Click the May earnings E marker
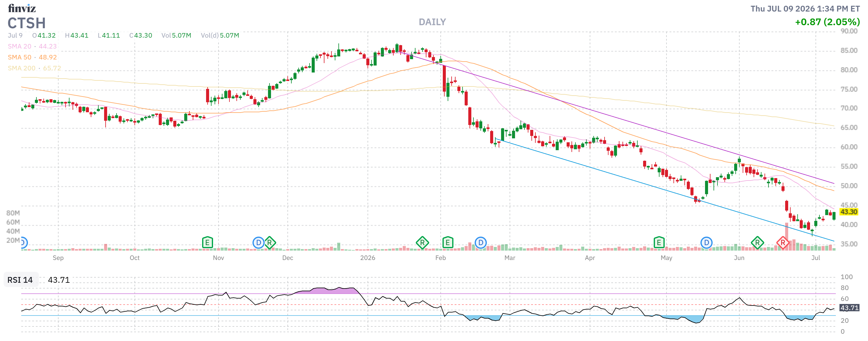 [x=659, y=242]
